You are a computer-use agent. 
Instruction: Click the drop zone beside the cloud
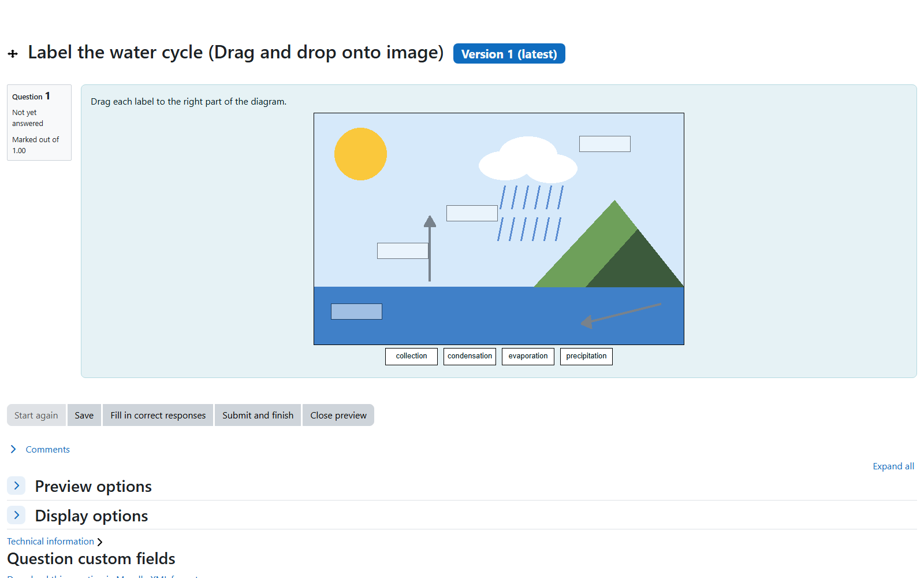click(x=605, y=144)
